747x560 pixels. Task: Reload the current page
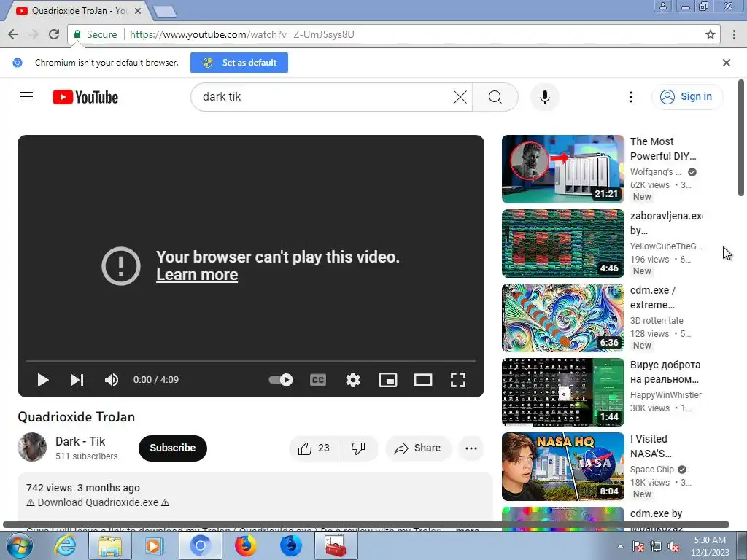pyautogui.click(x=54, y=34)
